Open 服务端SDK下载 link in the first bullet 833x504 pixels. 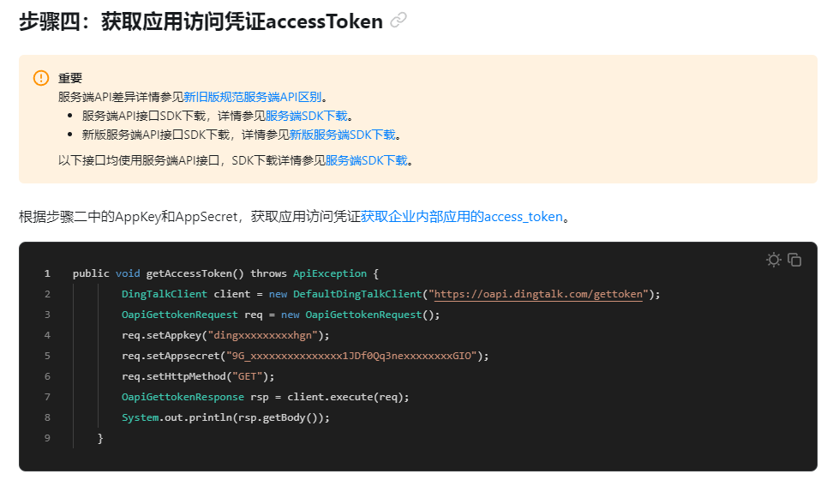[x=306, y=116]
